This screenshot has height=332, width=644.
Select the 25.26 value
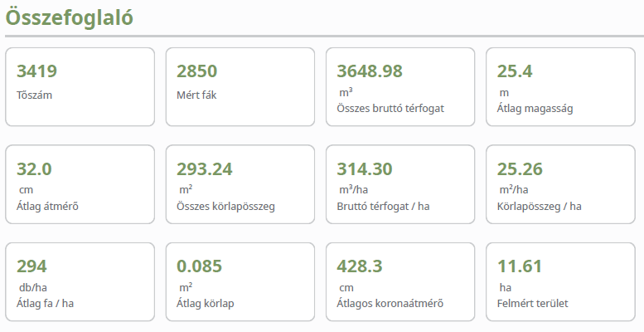click(520, 169)
